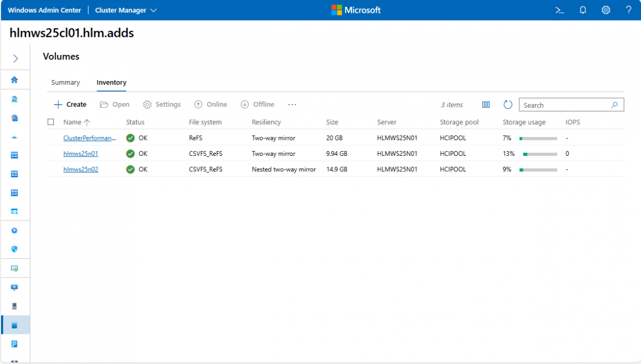Image resolution: width=641 pixels, height=364 pixels.
Task: Refresh the volumes list
Action: [508, 105]
